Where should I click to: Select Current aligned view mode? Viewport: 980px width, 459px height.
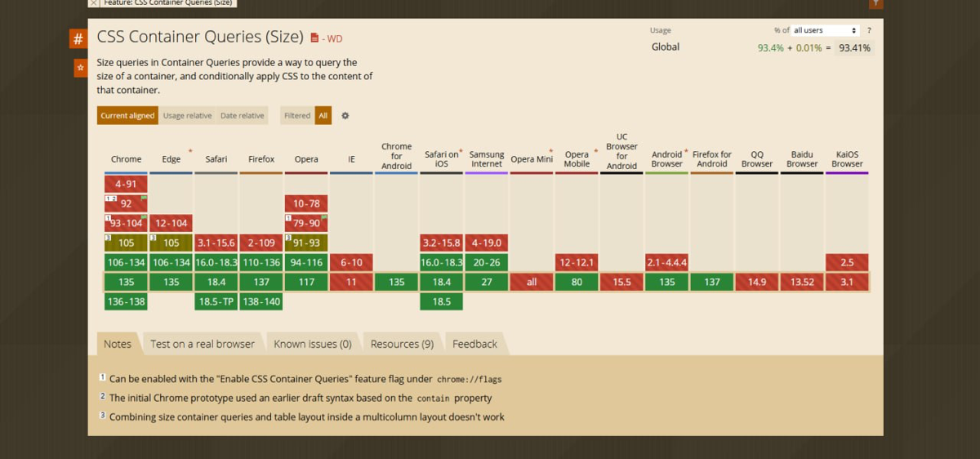[127, 116]
